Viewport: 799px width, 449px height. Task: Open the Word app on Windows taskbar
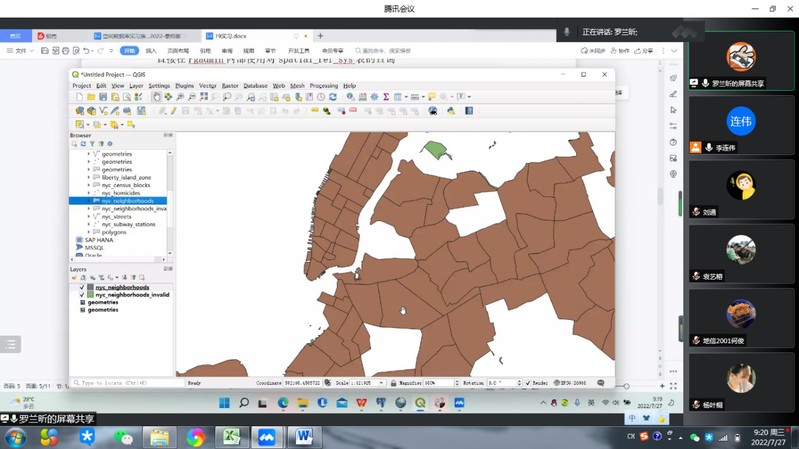(304, 437)
